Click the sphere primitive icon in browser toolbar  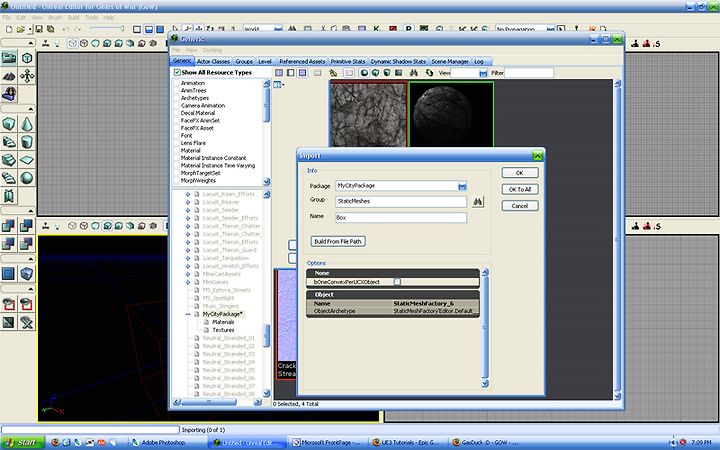364,73
